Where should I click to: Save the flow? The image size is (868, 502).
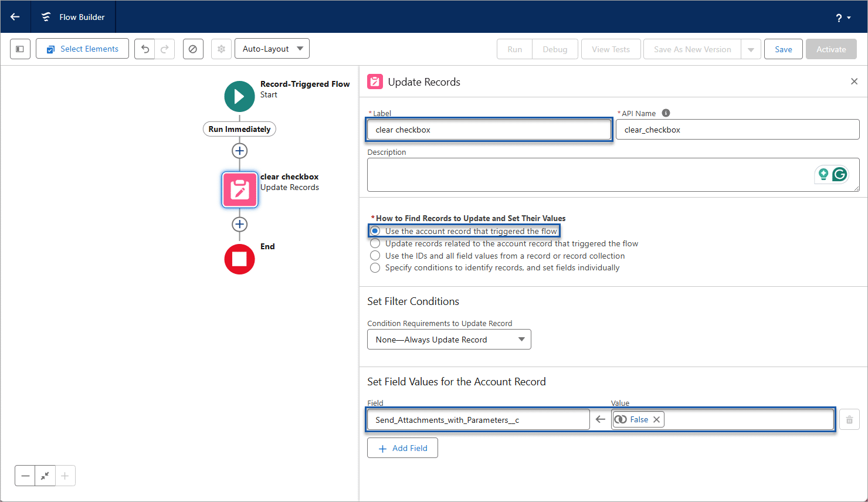[x=784, y=49]
